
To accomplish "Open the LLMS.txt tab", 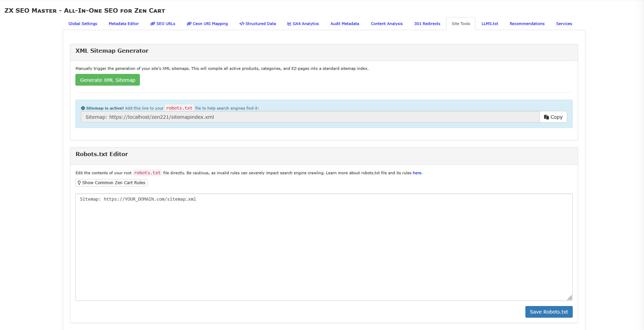I will (490, 24).
